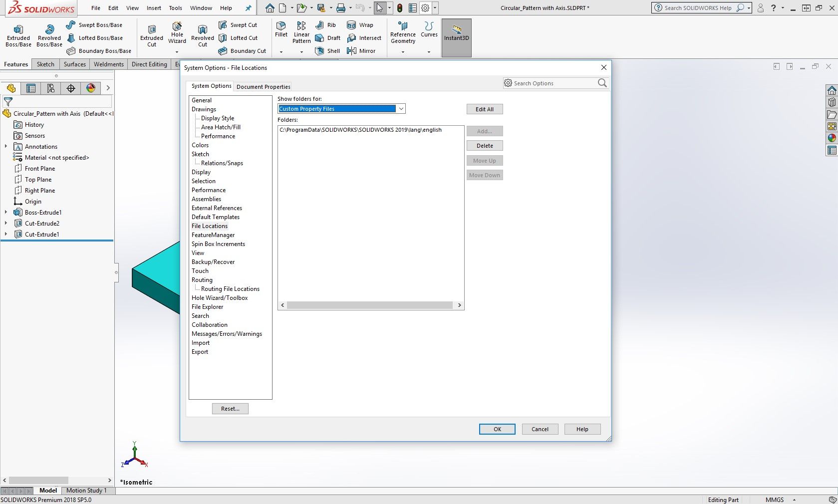Open the PropertyManager tab icon
Image resolution: width=838 pixels, height=504 pixels.
click(x=31, y=88)
